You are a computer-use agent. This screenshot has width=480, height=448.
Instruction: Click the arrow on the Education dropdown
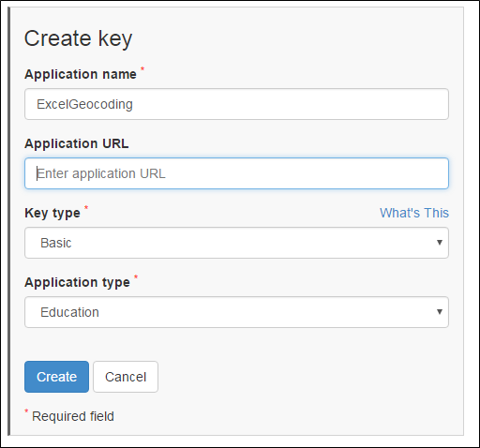click(440, 312)
